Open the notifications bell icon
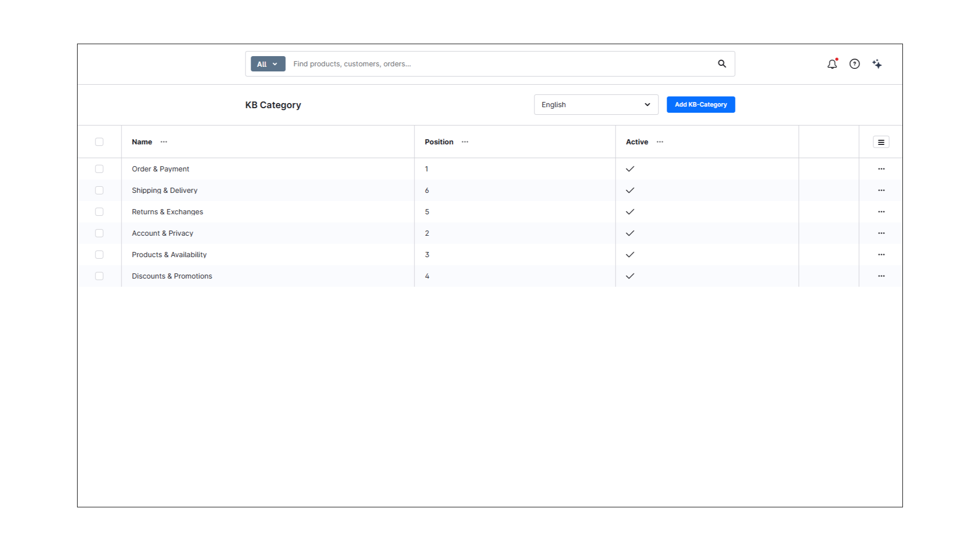The height and width of the screenshot is (551, 980). 832,64
